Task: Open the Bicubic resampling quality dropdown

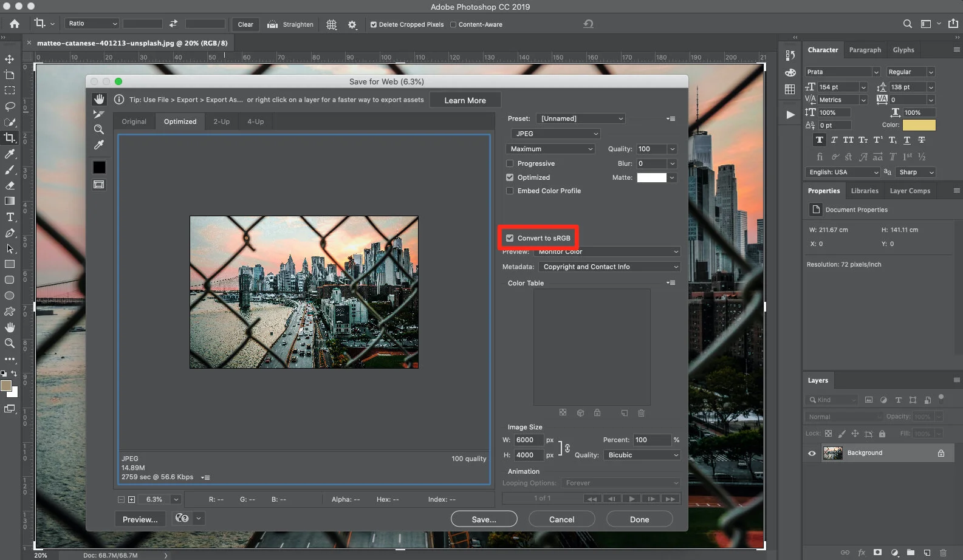Action: [x=642, y=455]
